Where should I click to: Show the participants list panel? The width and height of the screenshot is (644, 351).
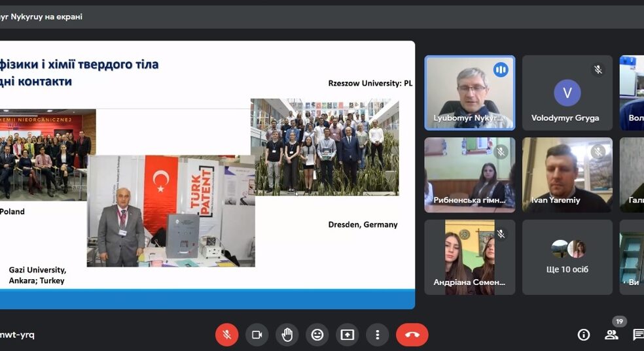[x=611, y=335]
